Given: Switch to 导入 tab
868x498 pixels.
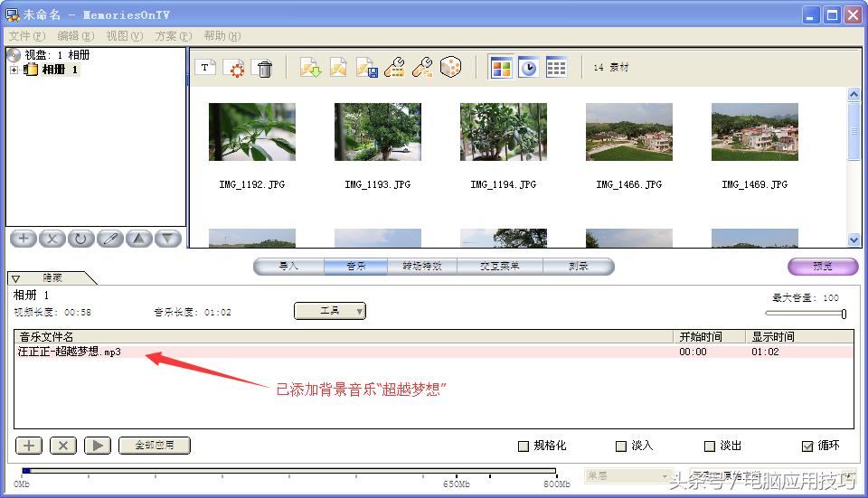Looking at the screenshot, I should pos(288,266).
